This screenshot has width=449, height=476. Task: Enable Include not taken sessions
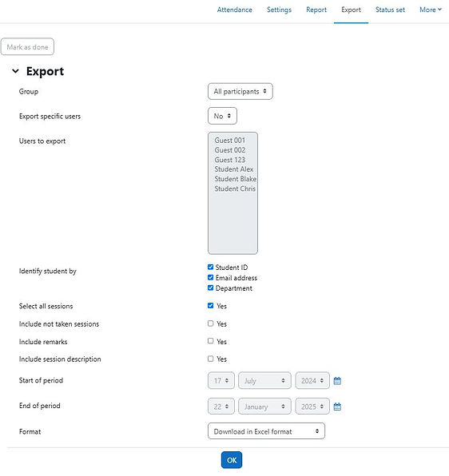click(210, 323)
